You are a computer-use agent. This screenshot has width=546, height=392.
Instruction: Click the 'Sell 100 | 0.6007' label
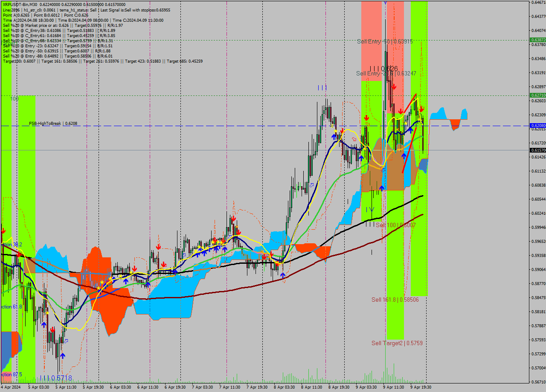click(395, 225)
